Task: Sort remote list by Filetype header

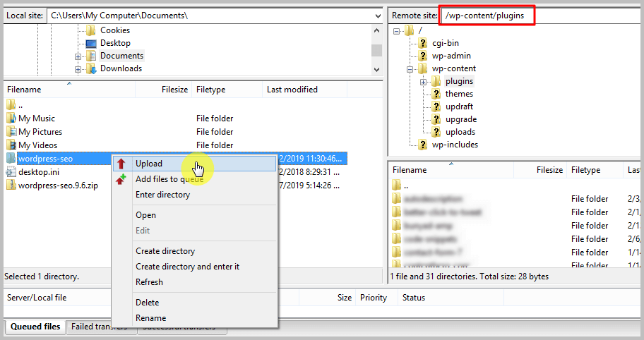Action: click(x=595, y=170)
